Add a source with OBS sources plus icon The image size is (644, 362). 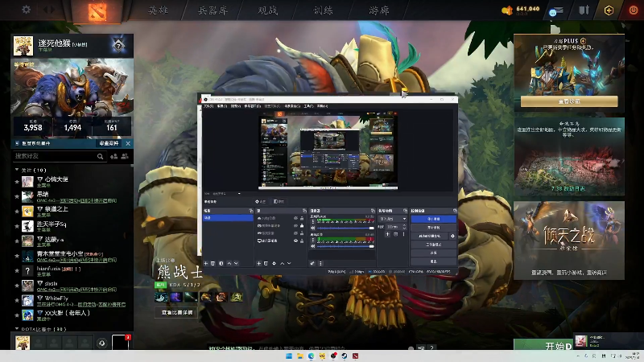click(258, 263)
